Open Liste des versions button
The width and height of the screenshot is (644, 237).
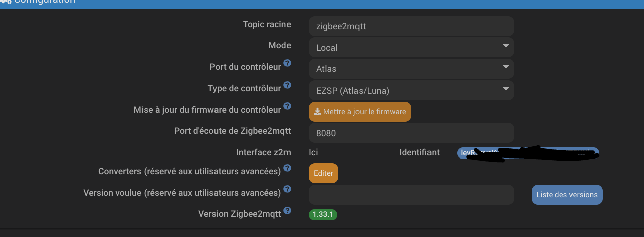tap(566, 195)
